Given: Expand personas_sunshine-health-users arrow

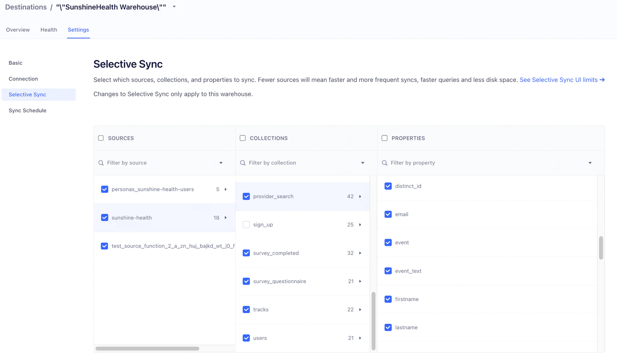Looking at the screenshot, I should [226, 189].
